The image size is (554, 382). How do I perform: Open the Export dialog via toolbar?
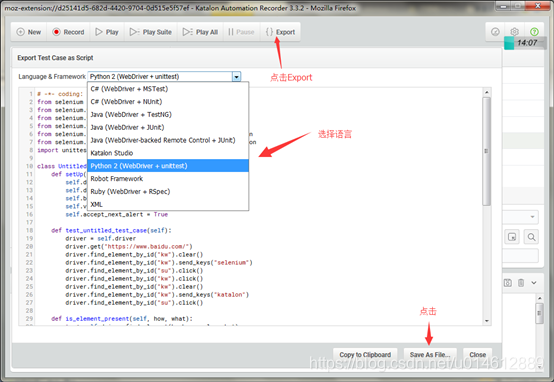[x=280, y=32]
